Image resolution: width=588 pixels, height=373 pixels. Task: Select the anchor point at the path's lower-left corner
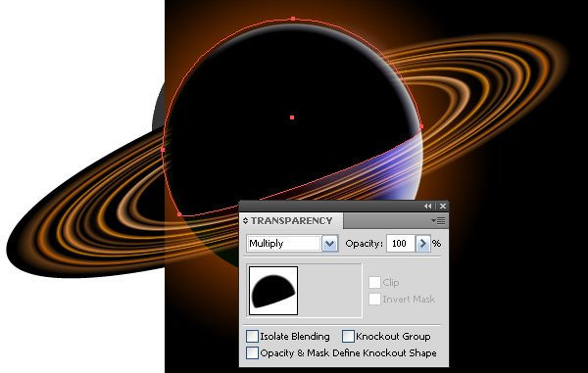point(179,214)
